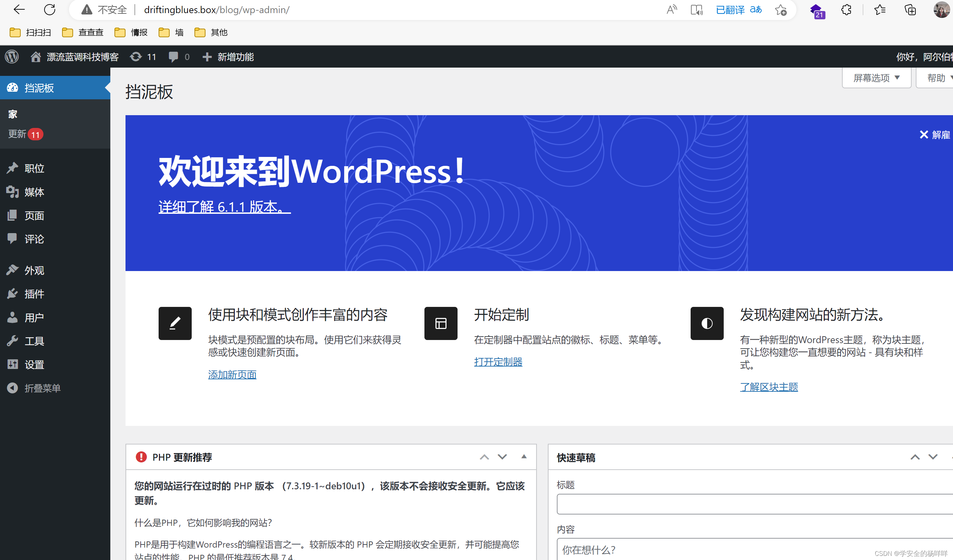This screenshot has width=953, height=560.
Task: Open the 工具 tools menu
Action: point(55,341)
